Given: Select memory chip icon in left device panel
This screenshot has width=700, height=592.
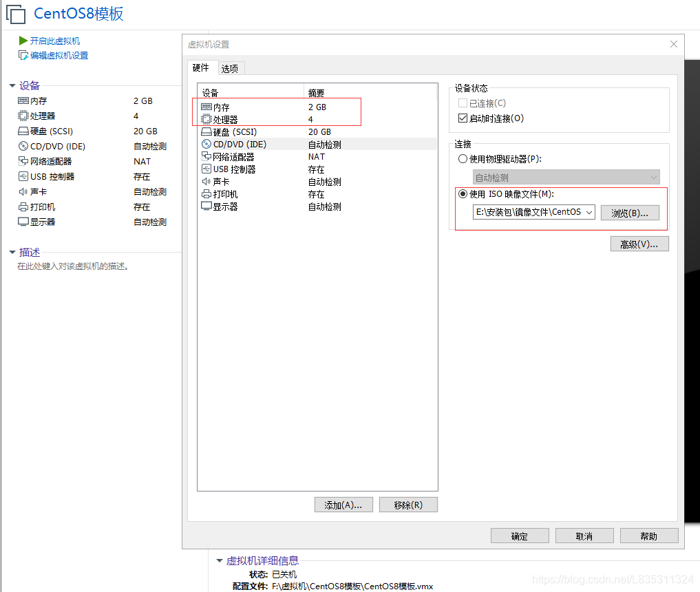Looking at the screenshot, I should (x=23, y=101).
